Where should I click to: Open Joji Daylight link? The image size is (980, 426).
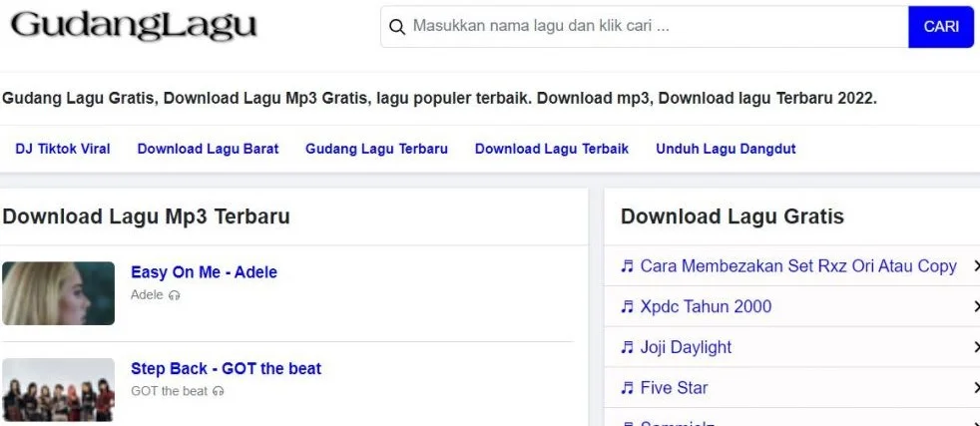click(x=686, y=347)
